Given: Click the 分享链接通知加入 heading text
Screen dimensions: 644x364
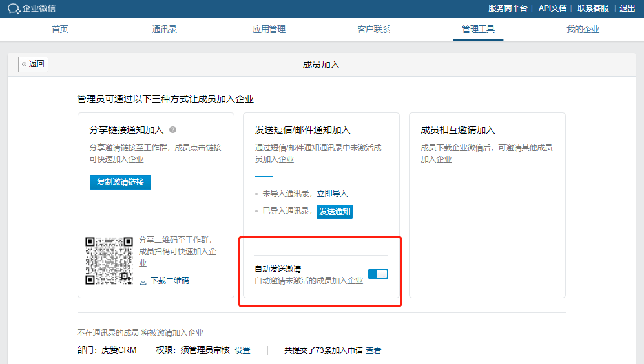Looking at the screenshot, I should click(127, 130).
